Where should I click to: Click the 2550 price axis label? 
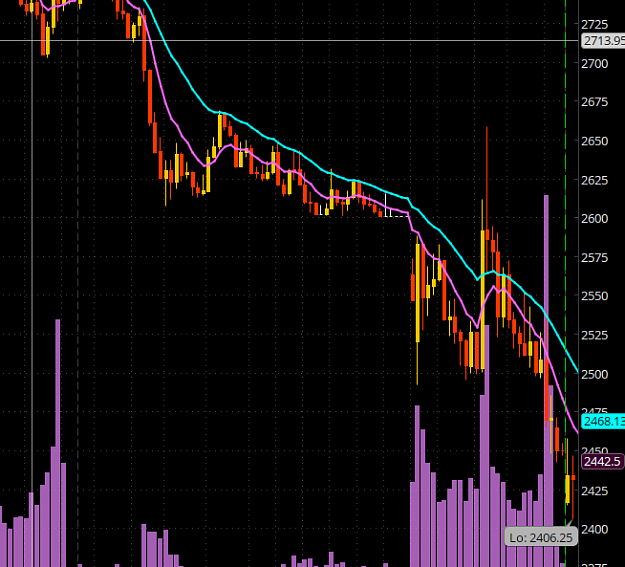(x=594, y=296)
